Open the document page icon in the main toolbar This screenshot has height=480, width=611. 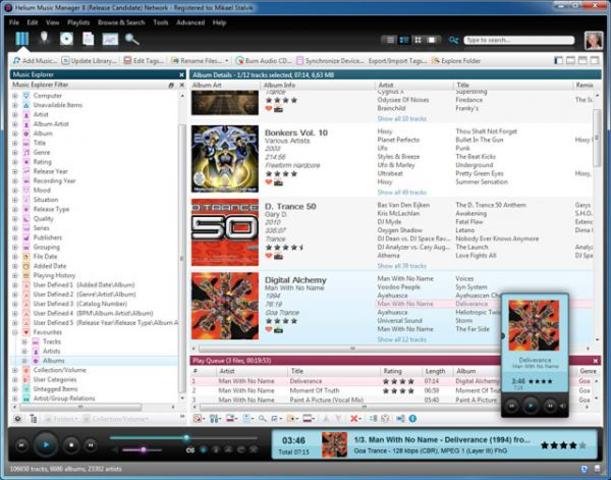[x=88, y=39]
